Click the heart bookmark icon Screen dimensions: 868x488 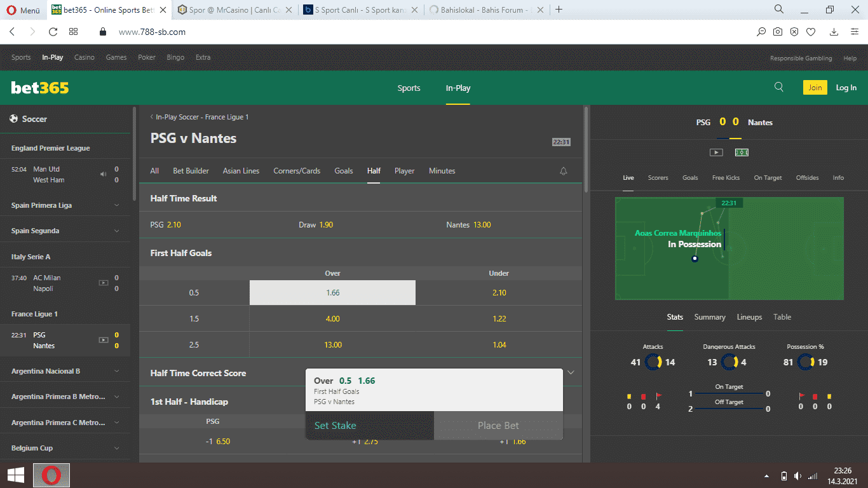(811, 32)
